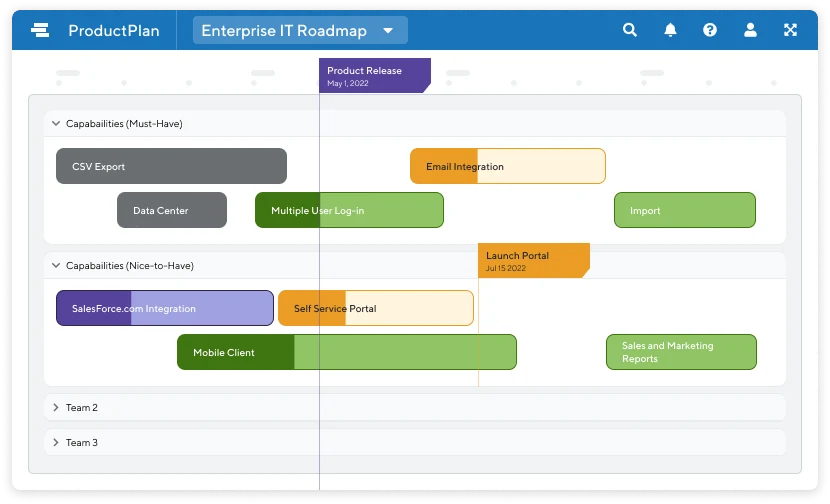Open notifications bell icon
The height and width of the screenshot is (504, 830).
pos(670,30)
